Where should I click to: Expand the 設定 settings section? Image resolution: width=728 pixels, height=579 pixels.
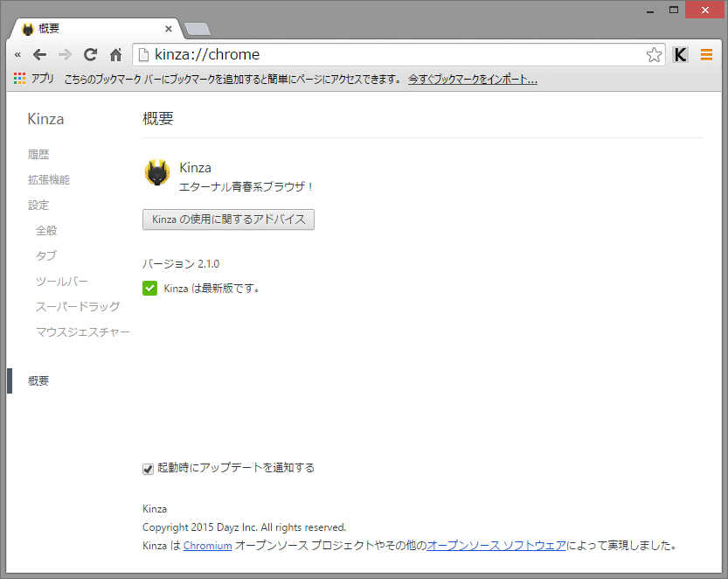pyautogui.click(x=38, y=205)
